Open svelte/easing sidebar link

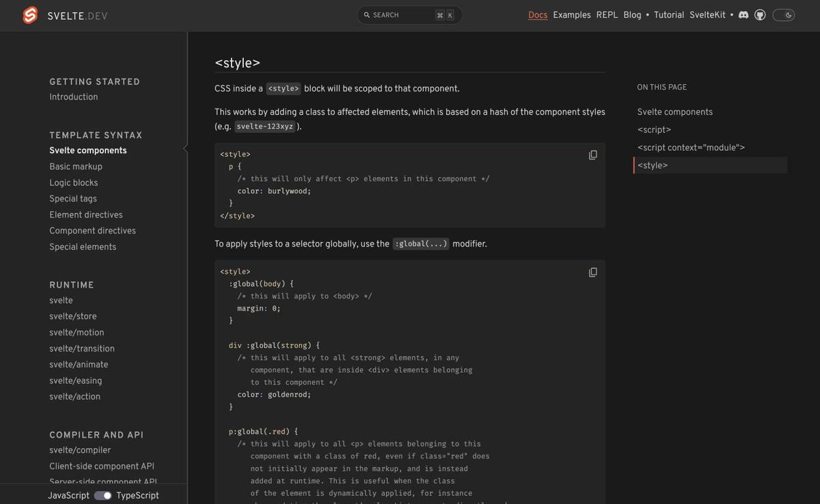coord(76,380)
